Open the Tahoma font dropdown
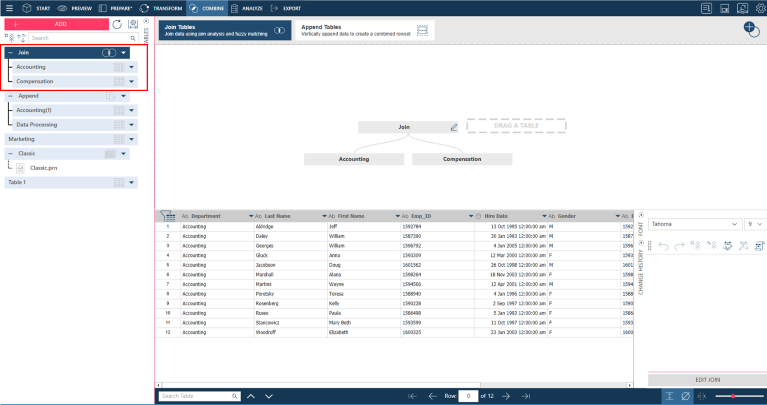The height and width of the screenshot is (405, 767). click(694, 224)
